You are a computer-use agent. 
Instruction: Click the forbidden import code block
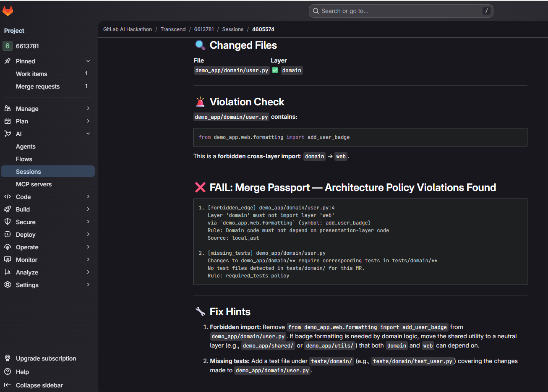tap(360, 137)
